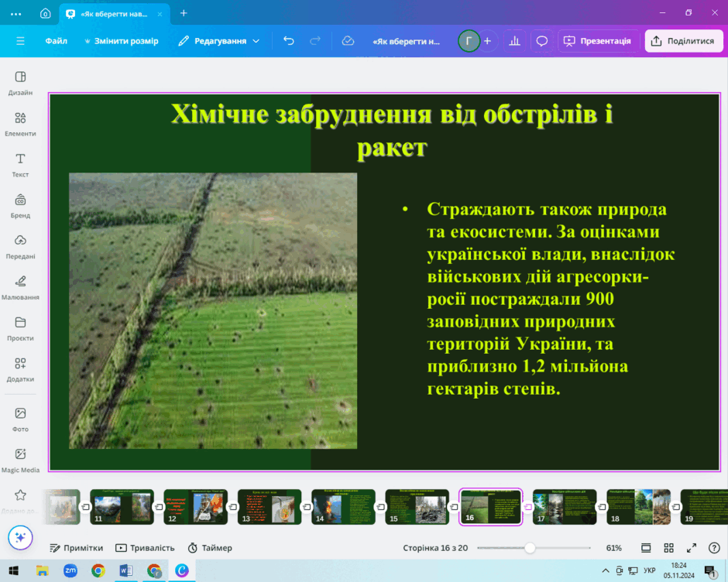
Task: Open the Apps (Додатки) panel
Action: [20, 369]
